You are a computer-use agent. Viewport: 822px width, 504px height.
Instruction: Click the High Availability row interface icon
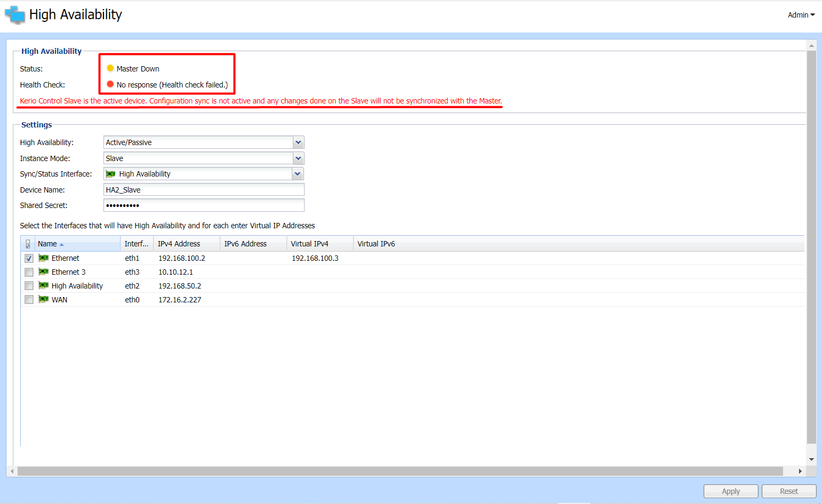point(44,286)
